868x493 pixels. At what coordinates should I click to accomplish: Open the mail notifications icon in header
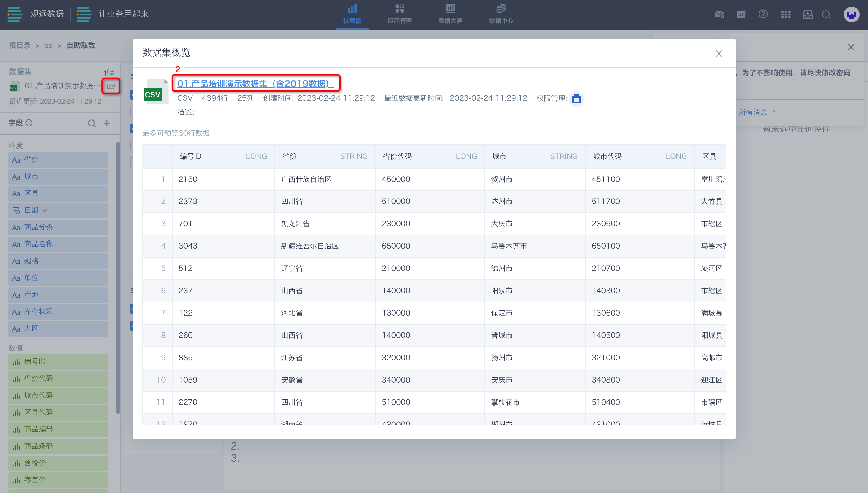(719, 14)
